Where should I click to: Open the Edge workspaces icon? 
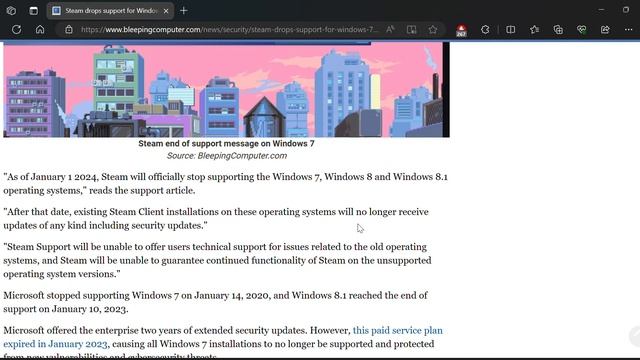[x=11, y=11]
